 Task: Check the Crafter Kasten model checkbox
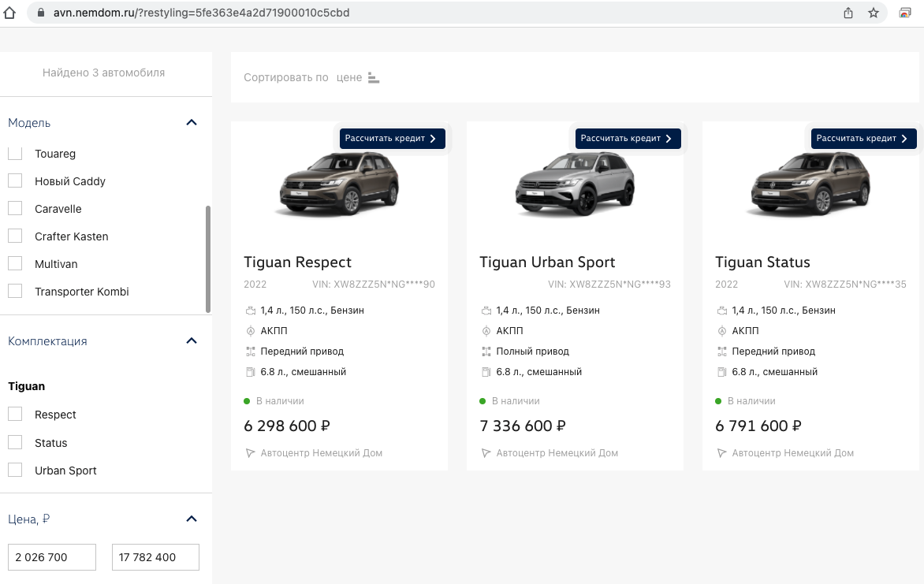pyautogui.click(x=15, y=236)
